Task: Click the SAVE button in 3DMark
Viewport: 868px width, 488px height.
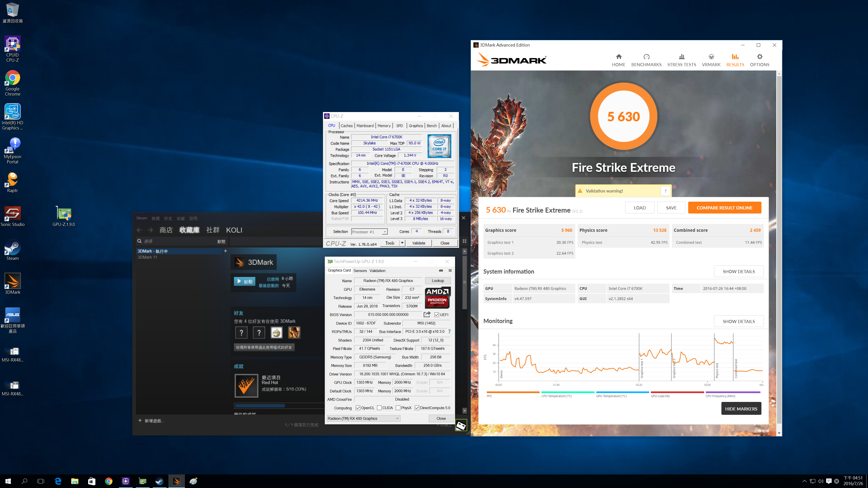Action: [671, 208]
